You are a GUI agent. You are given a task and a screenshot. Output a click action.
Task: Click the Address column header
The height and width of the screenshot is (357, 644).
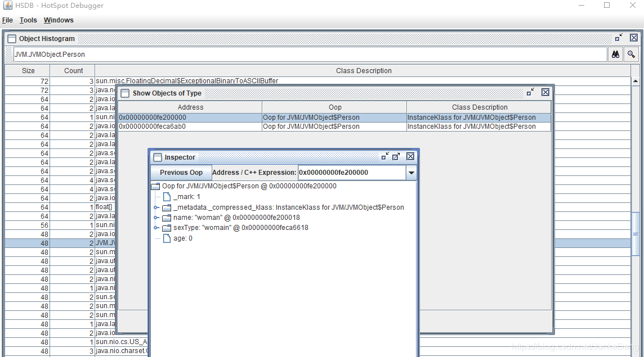click(190, 107)
